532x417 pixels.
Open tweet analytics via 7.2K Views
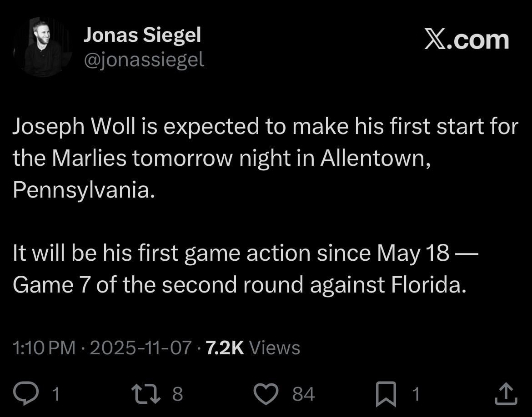(x=252, y=347)
